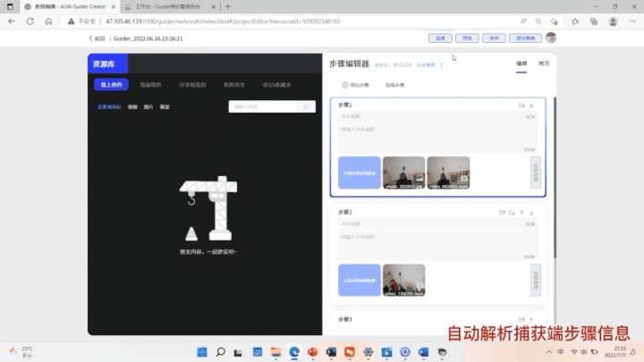The height and width of the screenshot is (362, 644).
Task: Move Step 3 (步骤3) up one position
Action: pyautogui.click(x=521, y=320)
